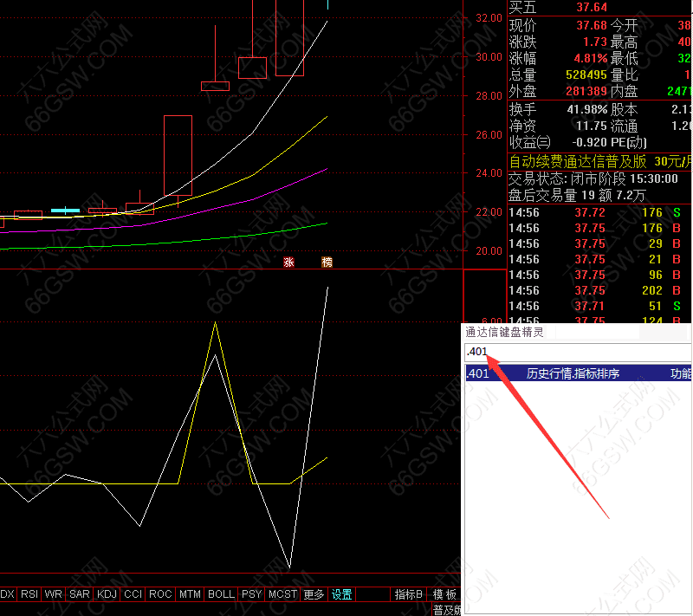Click the 24.00 price axis label
The image size is (693, 616).
click(489, 173)
